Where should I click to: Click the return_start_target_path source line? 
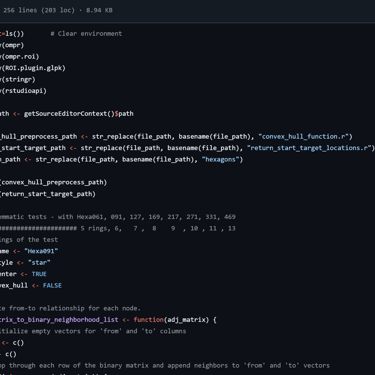[x=48, y=194]
